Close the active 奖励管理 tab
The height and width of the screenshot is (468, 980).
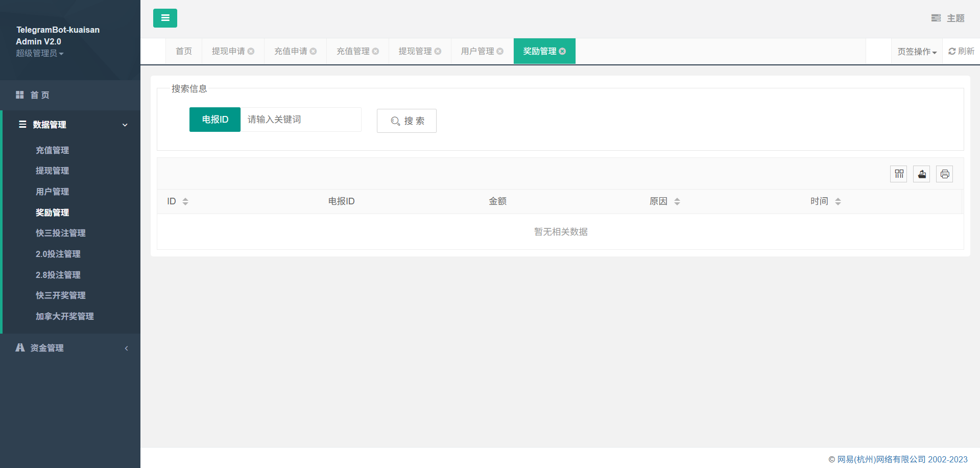point(562,51)
